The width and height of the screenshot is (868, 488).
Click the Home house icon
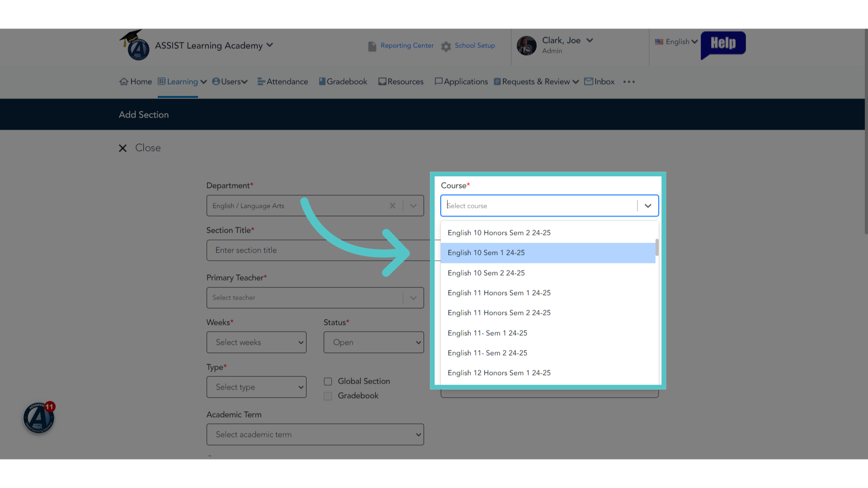[124, 82]
